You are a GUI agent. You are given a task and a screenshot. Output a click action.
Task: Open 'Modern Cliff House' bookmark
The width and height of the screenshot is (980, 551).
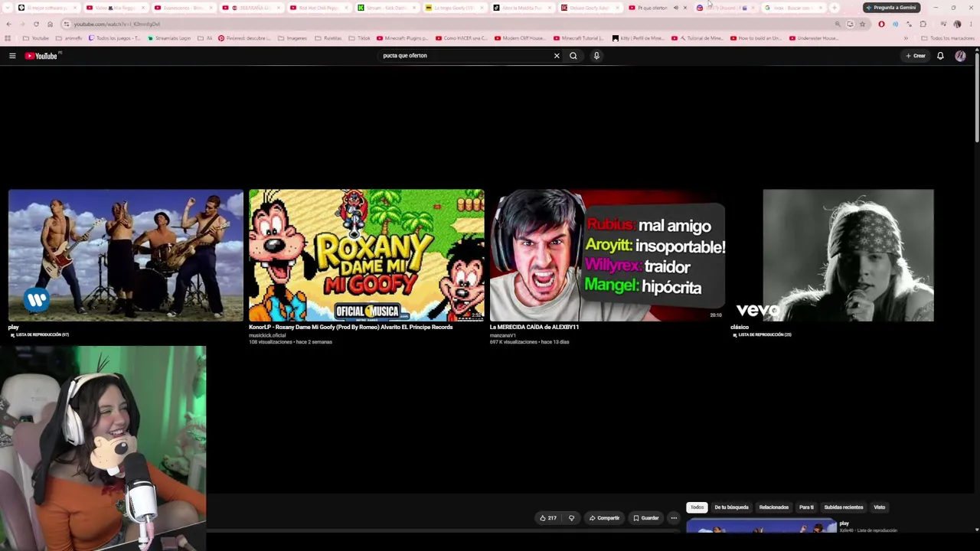click(520, 38)
